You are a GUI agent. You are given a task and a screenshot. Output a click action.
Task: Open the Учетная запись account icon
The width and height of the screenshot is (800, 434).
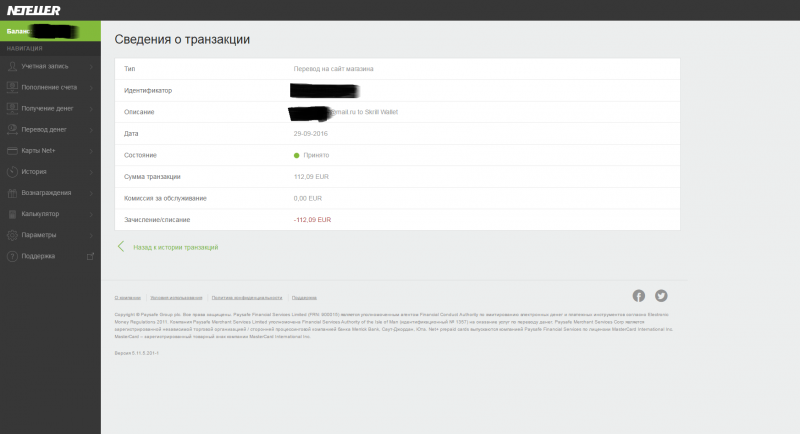(x=11, y=66)
